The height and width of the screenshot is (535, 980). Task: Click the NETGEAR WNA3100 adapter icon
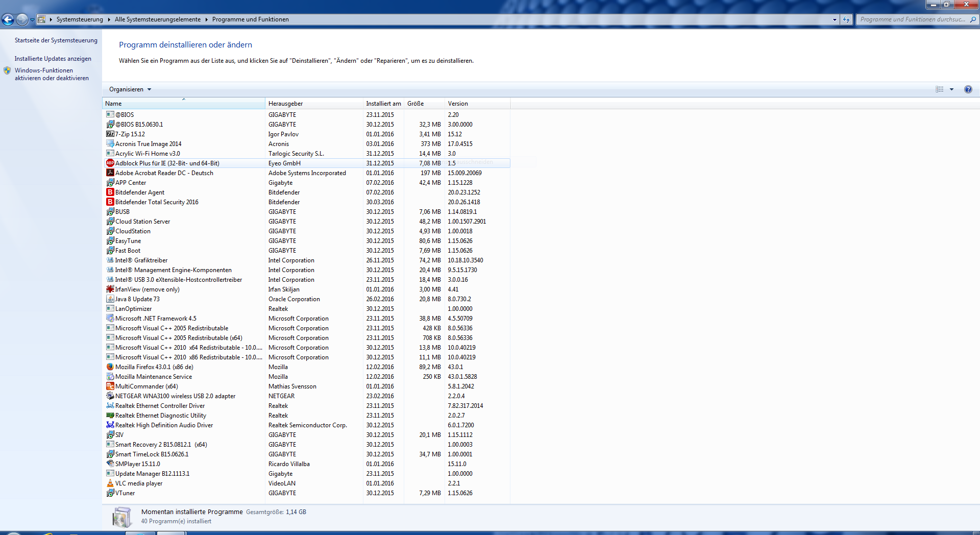[x=110, y=396]
